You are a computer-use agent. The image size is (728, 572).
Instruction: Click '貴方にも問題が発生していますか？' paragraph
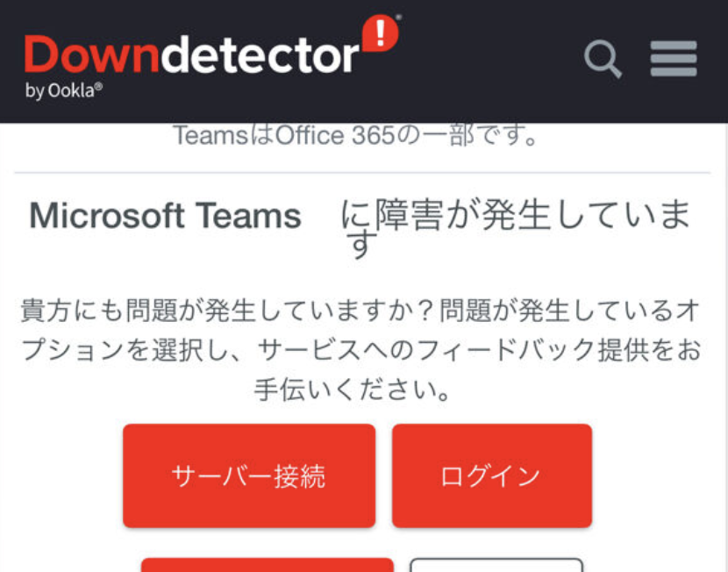[x=360, y=350]
